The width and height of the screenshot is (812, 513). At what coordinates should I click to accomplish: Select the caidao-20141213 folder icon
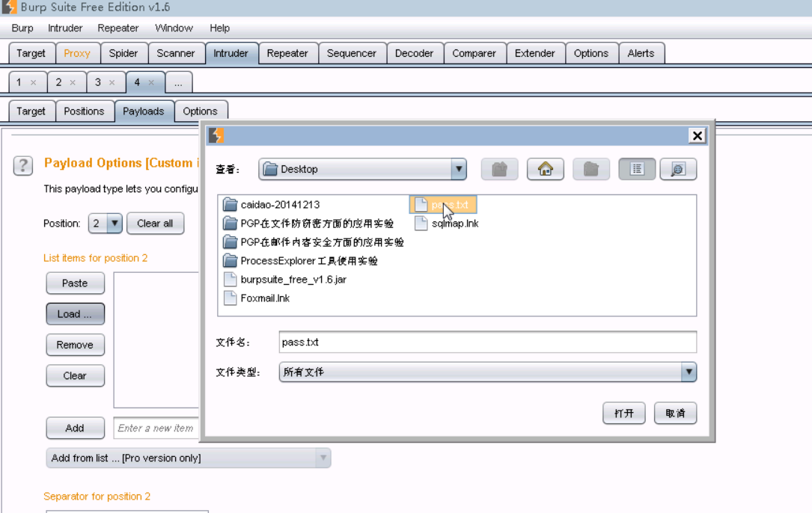tap(230, 204)
